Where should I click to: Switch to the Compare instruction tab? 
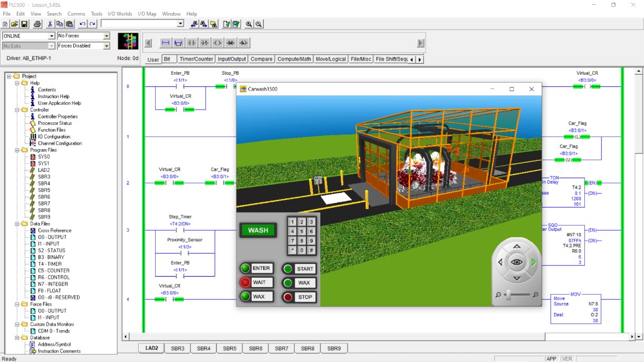[x=262, y=59]
